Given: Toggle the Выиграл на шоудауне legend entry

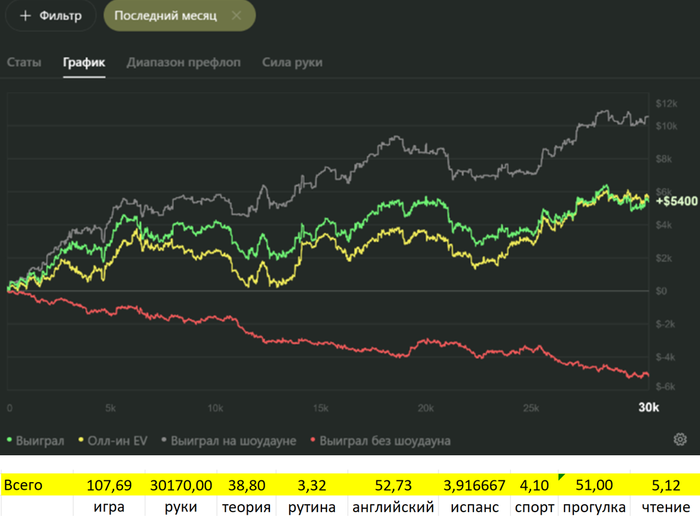Looking at the screenshot, I should [x=229, y=441].
